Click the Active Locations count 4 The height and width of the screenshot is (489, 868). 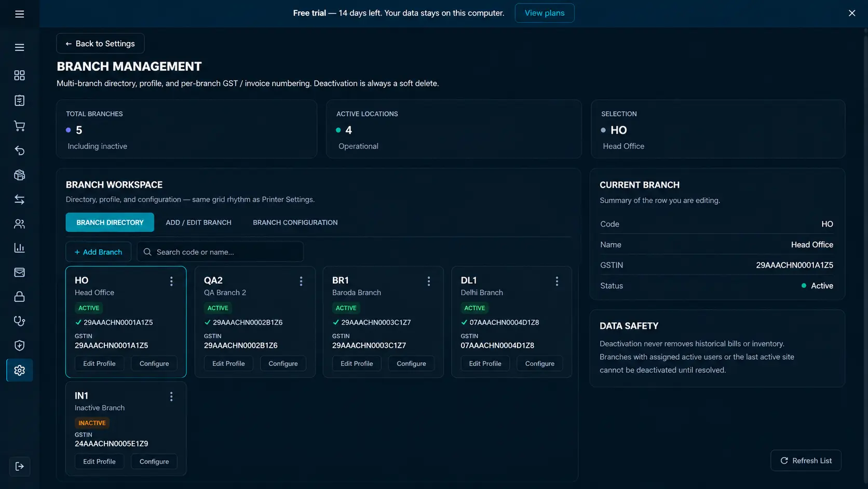point(348,130)
